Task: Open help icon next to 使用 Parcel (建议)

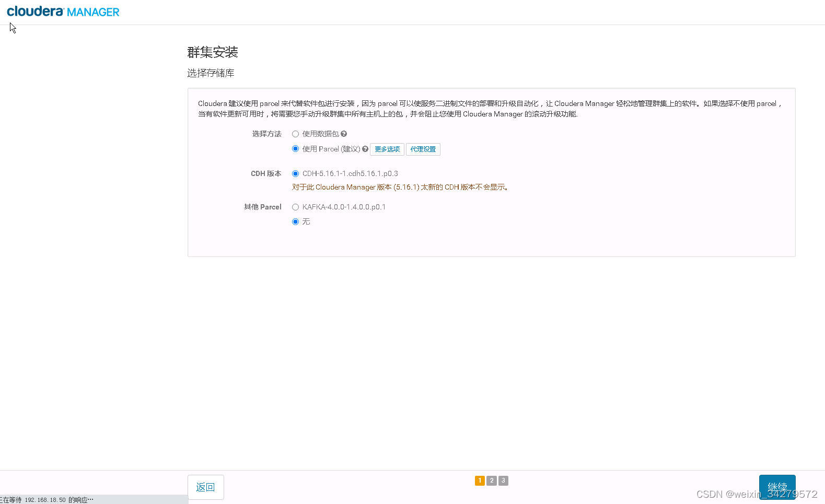Action: pos(365,149)
